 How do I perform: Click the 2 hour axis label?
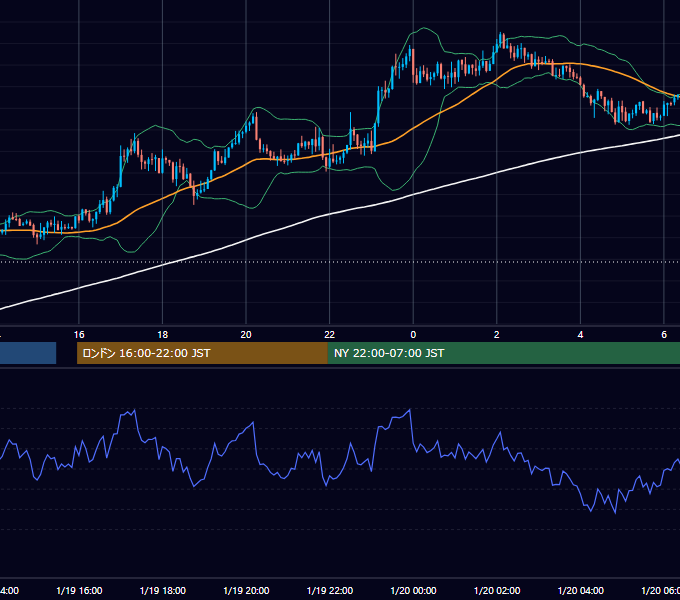[497, 335]
